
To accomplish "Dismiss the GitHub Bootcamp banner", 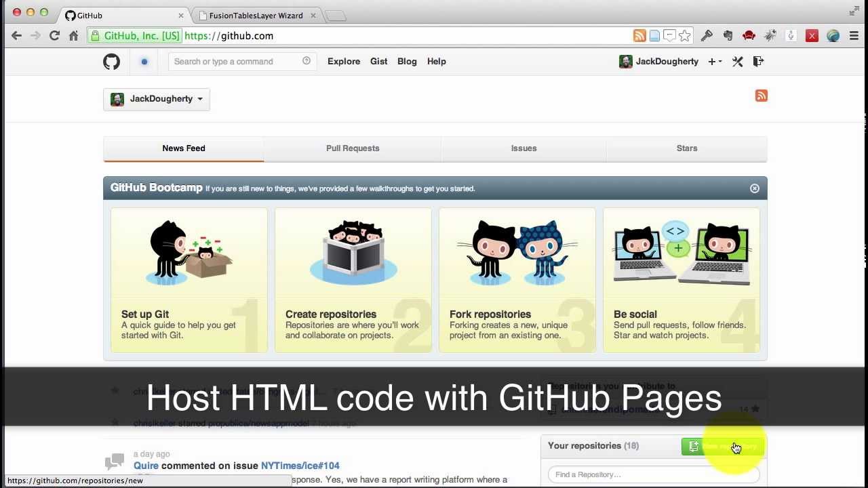I will coord(755,188).
